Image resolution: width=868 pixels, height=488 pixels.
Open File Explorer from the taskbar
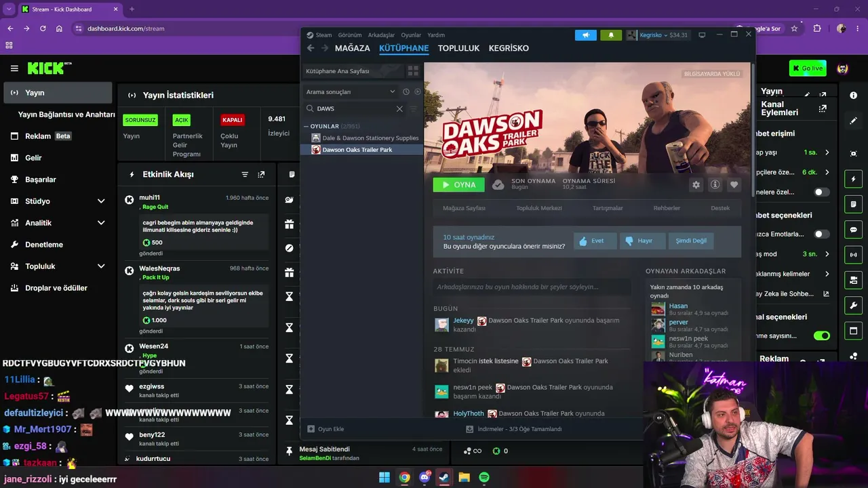[464, 477]
